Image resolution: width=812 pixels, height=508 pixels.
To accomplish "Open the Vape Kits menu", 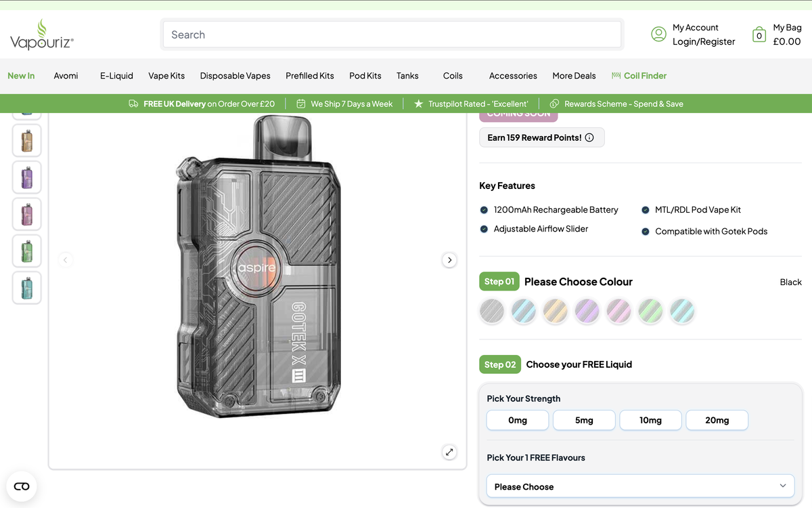I will [x=166, y=76].
